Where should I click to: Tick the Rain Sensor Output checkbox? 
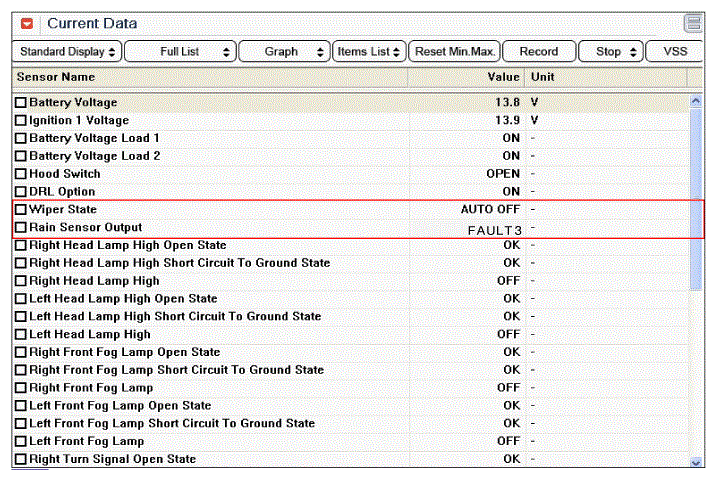(x=21, y=228)
